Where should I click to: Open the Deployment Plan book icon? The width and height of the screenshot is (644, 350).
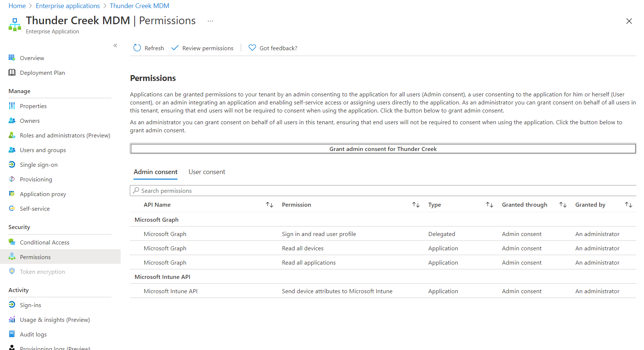pos(12,73)
